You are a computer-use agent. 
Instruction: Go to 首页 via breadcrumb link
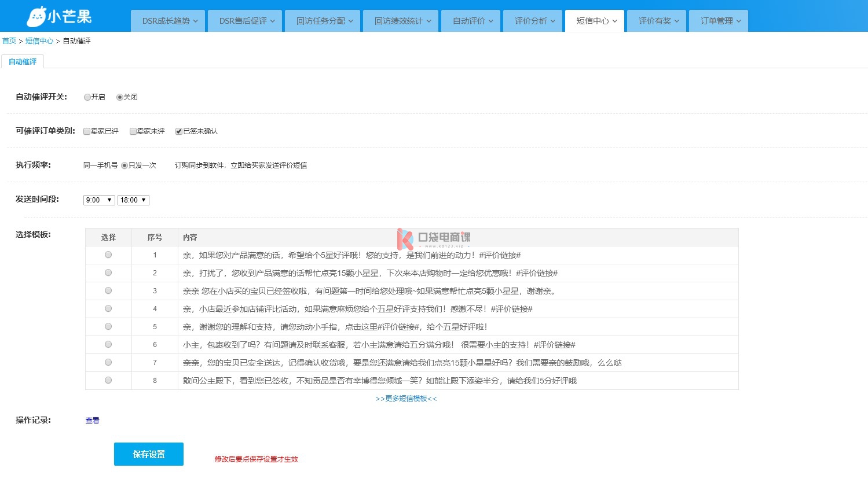coord(9,41)
